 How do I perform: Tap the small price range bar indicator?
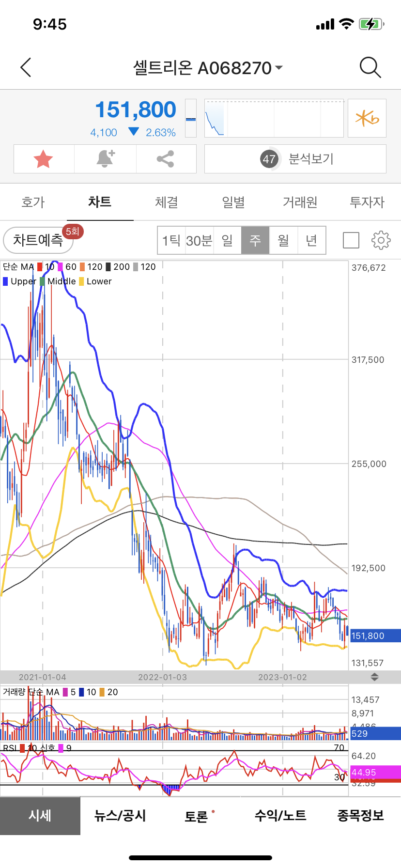click(x=191, y=118)
